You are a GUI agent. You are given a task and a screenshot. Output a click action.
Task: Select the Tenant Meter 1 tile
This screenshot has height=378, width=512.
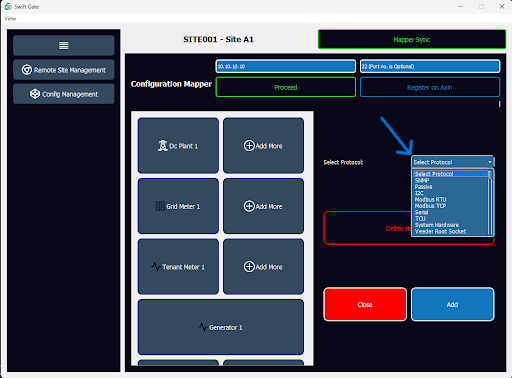click(x=178, y=267)
